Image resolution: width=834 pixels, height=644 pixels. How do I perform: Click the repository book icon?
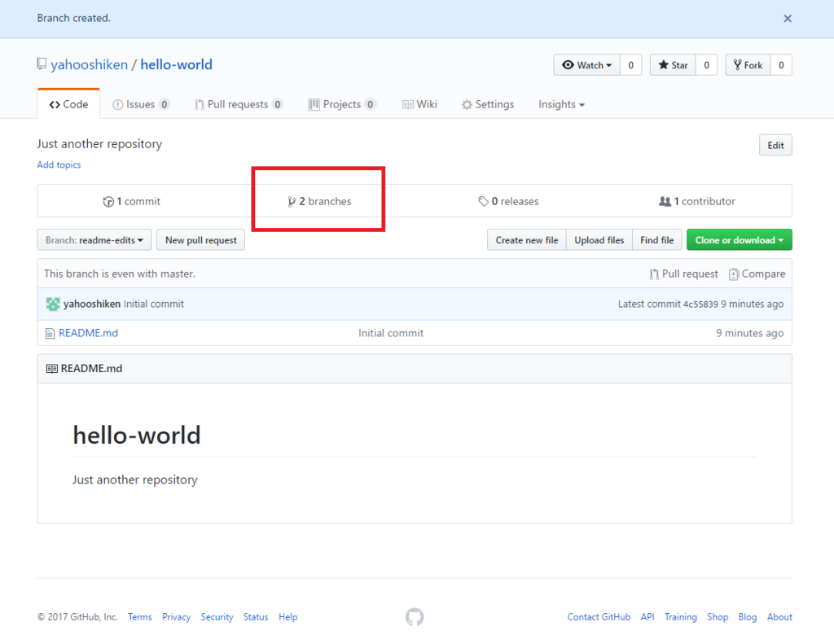pyautogui.click(x=42, y=64)
